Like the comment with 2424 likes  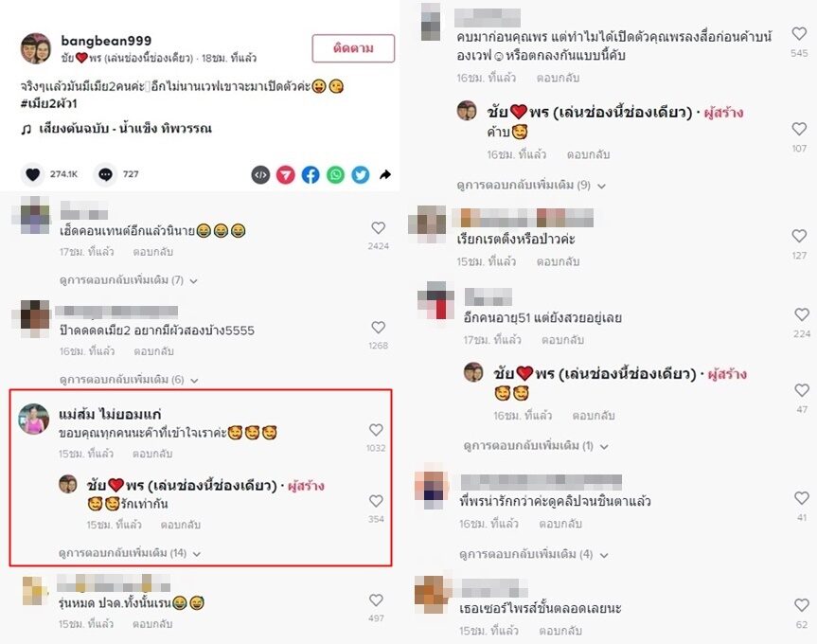coord(379,227)
